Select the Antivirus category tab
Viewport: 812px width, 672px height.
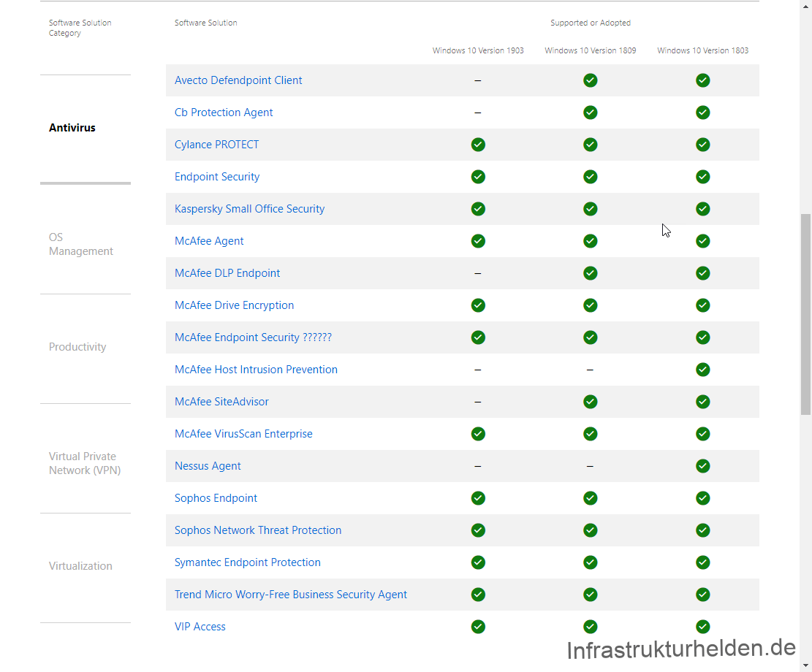[72, 127]
